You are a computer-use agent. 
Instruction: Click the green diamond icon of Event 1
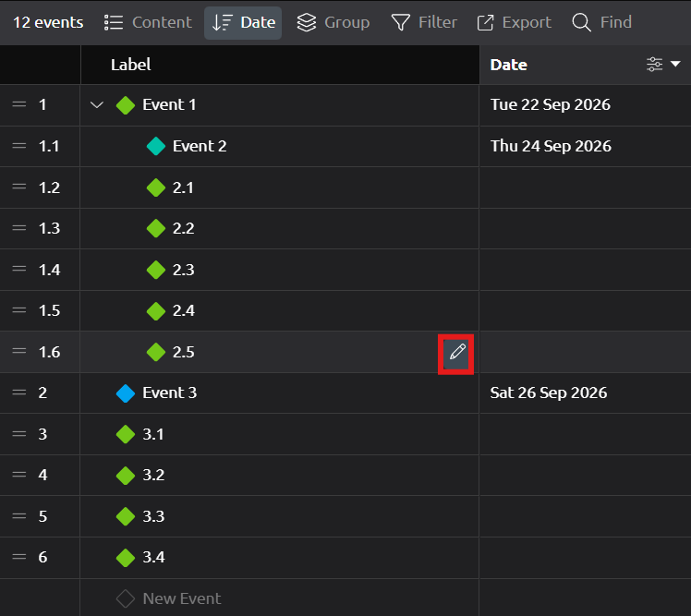(126, 105)
